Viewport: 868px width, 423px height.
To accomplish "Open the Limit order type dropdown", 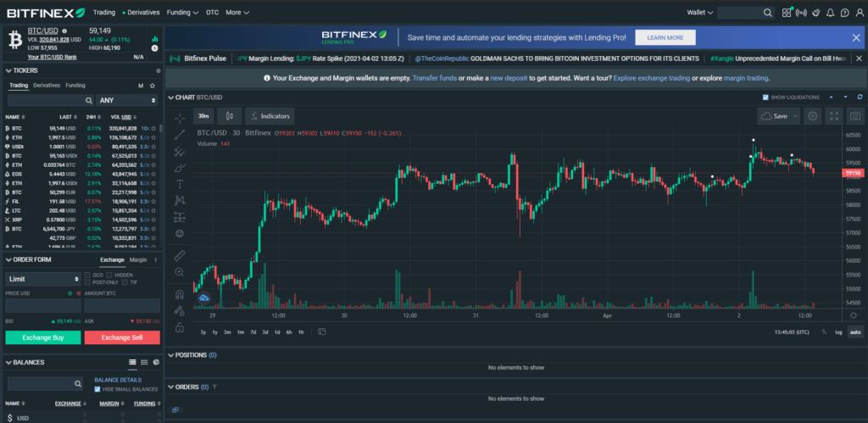I will pyautogui.click(x=43, y=279).
